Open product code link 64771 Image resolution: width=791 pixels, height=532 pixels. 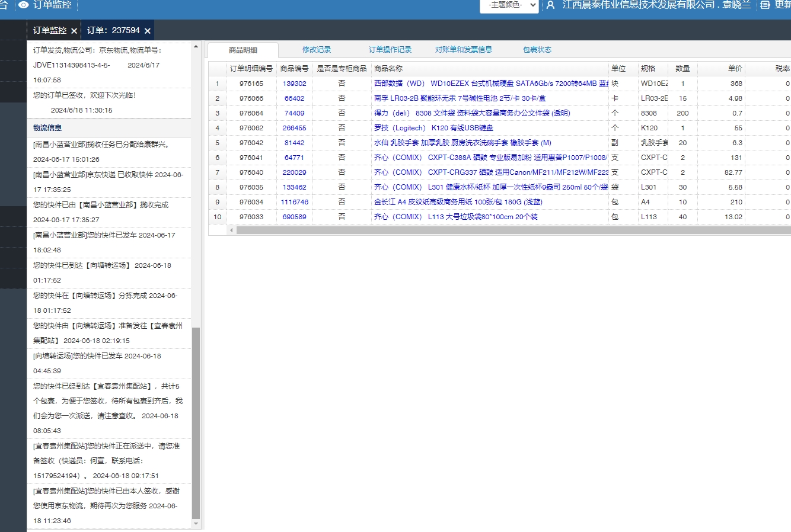pyautogui.click(x=295, y=158)
